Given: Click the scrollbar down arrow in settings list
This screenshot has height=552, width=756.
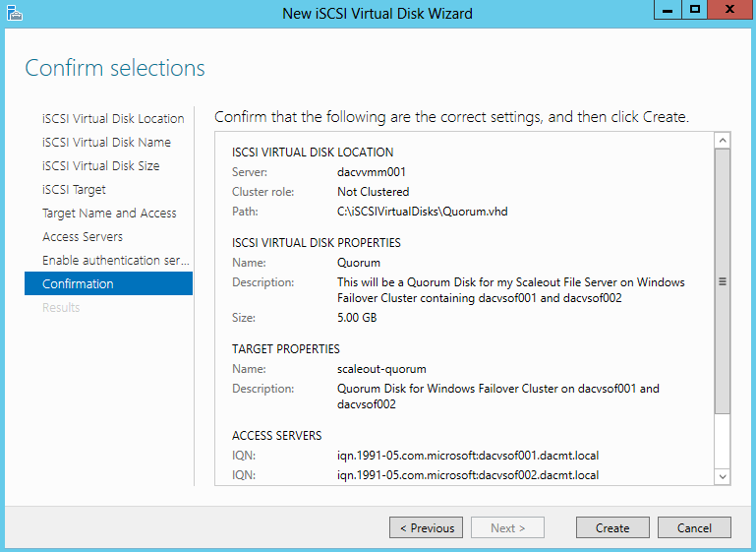Looking at the screenshot, I should click(723, 476).
